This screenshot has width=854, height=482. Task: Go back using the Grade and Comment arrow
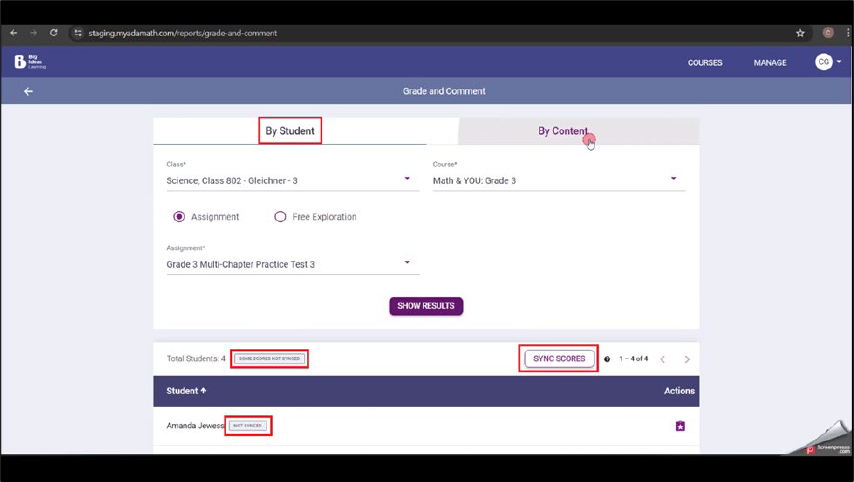tap(28, 91)
